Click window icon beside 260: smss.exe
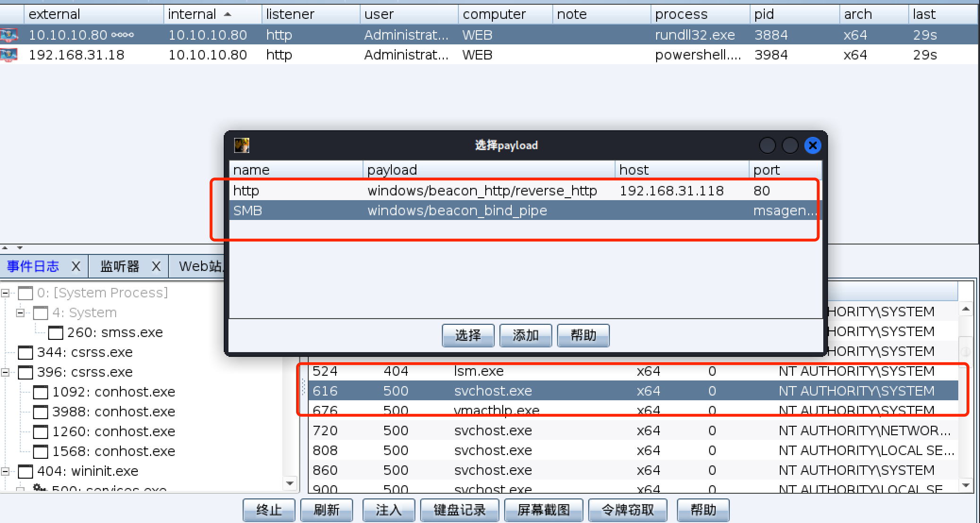Viewport: 980px width, 523px height. click(x=56, y=333)
